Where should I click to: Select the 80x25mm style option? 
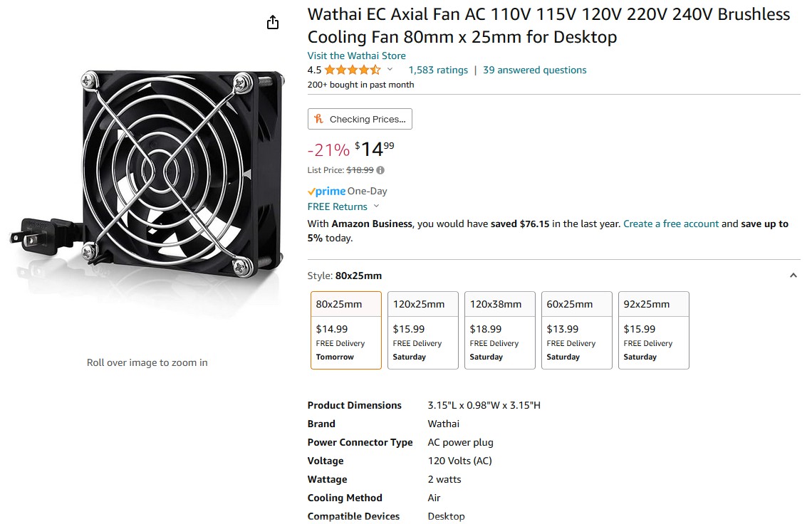tap(346, 330)
